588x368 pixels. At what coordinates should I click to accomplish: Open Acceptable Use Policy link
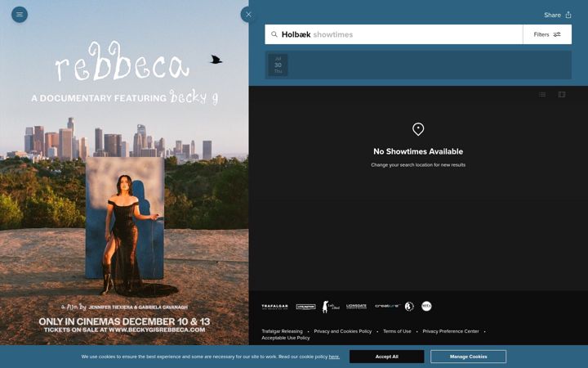click(x=286, y=338)
